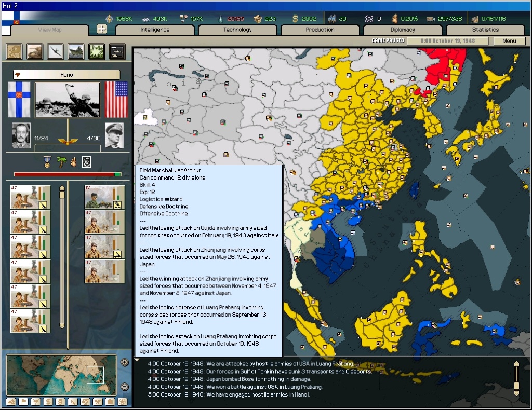The width and height of the screenshot is (532, 410).
Task: Click the money dollar resource icon
Action: (x=295, y=19)
